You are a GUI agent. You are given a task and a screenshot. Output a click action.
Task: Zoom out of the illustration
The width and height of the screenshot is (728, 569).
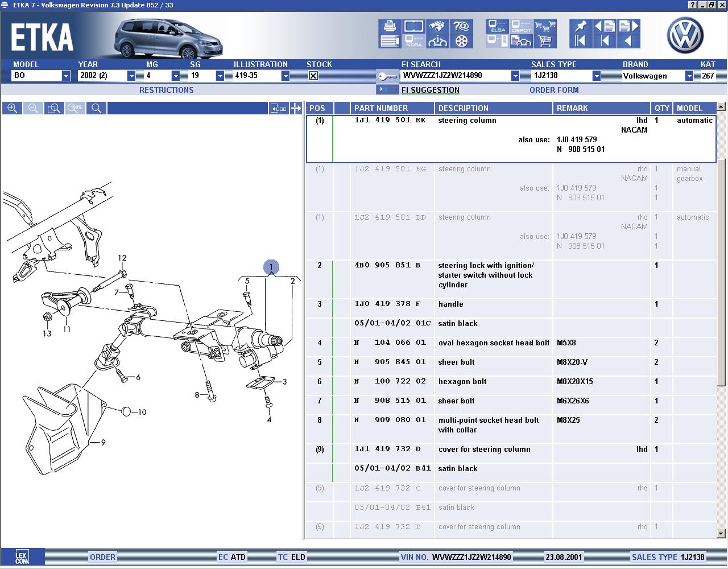(x=33, y=108)
